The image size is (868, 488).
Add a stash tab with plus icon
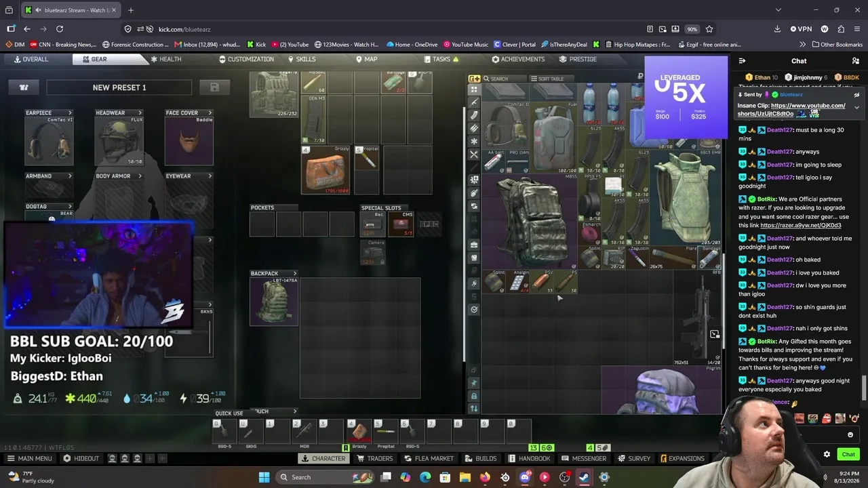(x=474, y=79)
